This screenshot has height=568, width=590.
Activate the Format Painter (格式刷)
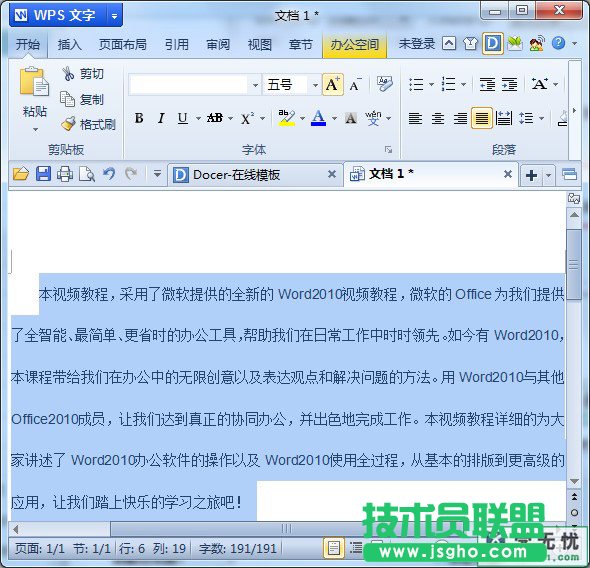pos(88,124)
